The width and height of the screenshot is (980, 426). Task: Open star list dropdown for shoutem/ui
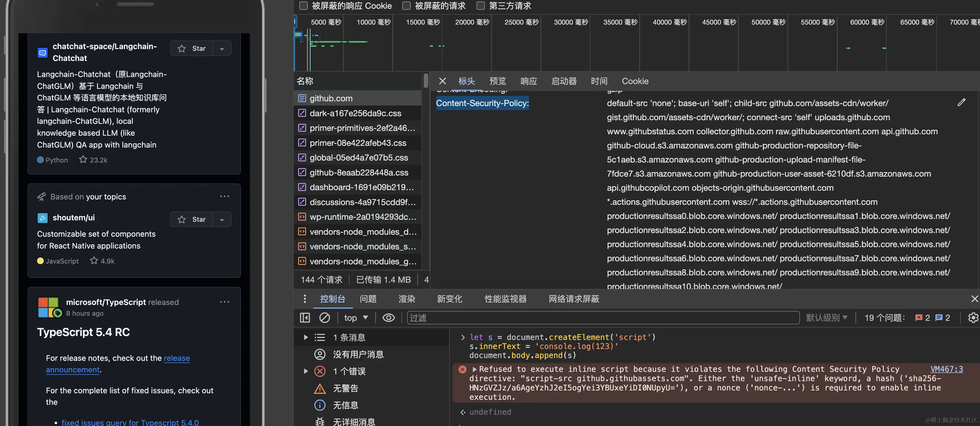[222, 219]
